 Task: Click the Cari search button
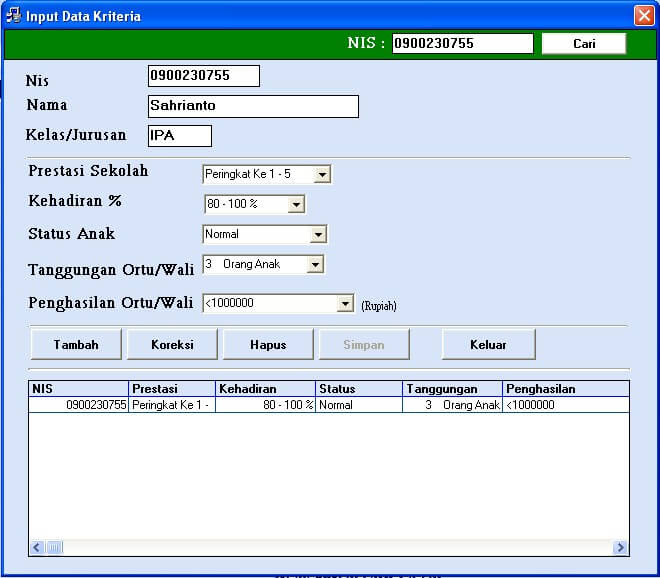point(584,44)
